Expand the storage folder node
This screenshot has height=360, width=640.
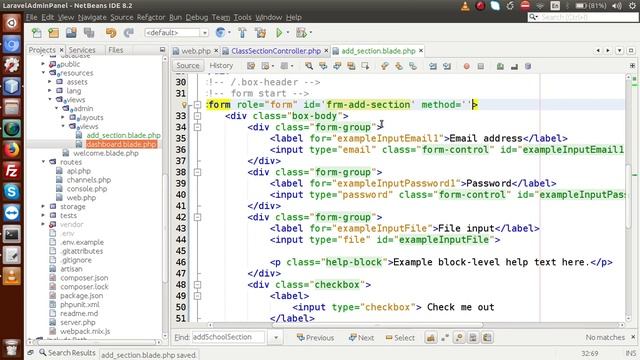(43, 207)
